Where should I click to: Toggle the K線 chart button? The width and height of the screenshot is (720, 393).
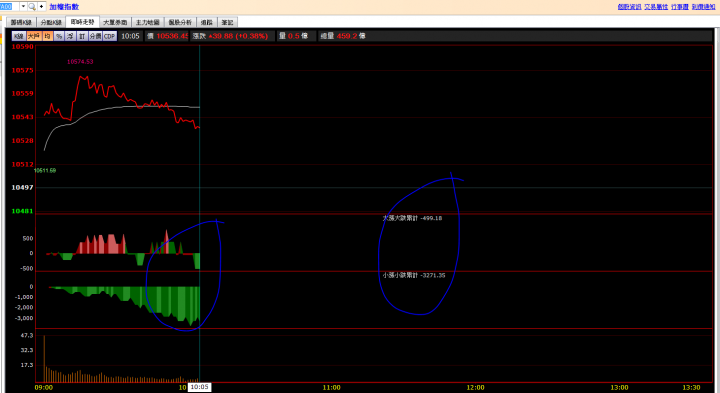[19, 36]
